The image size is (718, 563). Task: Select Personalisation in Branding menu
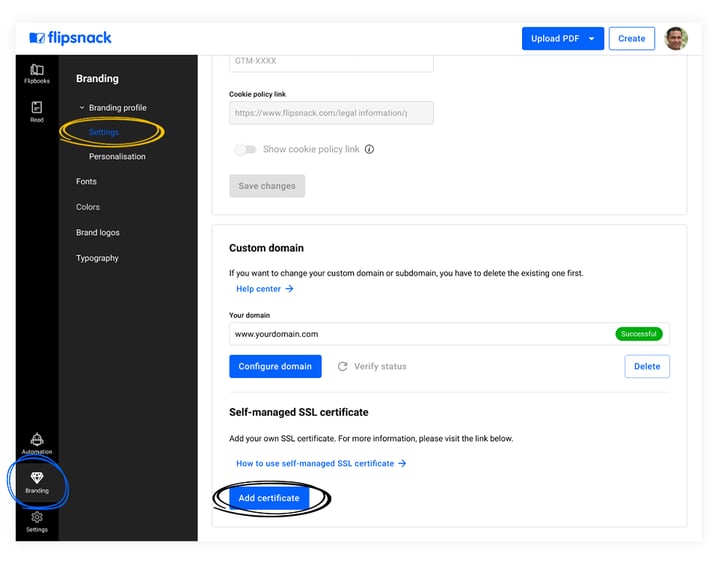pyautogui.click(x=117, y=157)
